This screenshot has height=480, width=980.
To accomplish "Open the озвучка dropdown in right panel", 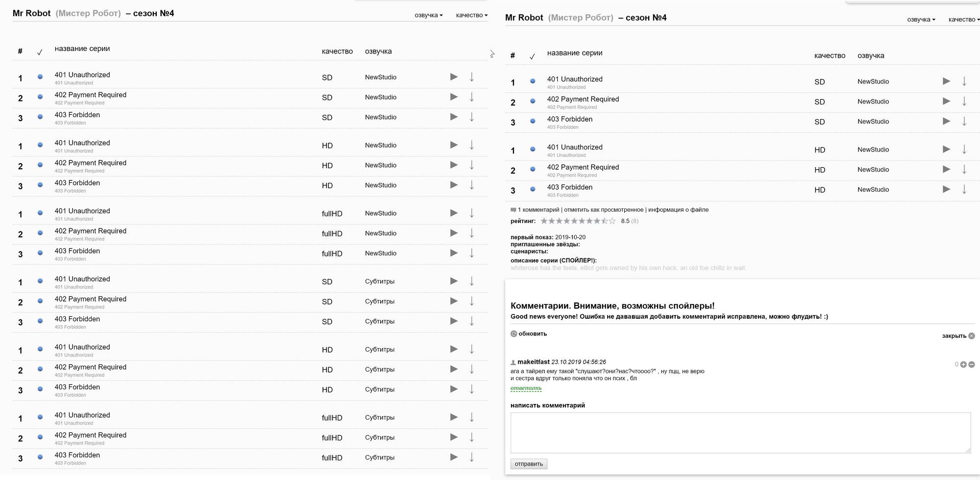I will click(x=921, y=20).
